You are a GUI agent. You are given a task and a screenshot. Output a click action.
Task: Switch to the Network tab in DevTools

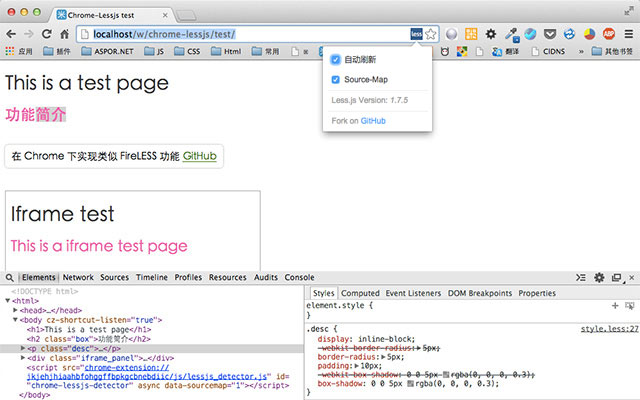[78, 278]
